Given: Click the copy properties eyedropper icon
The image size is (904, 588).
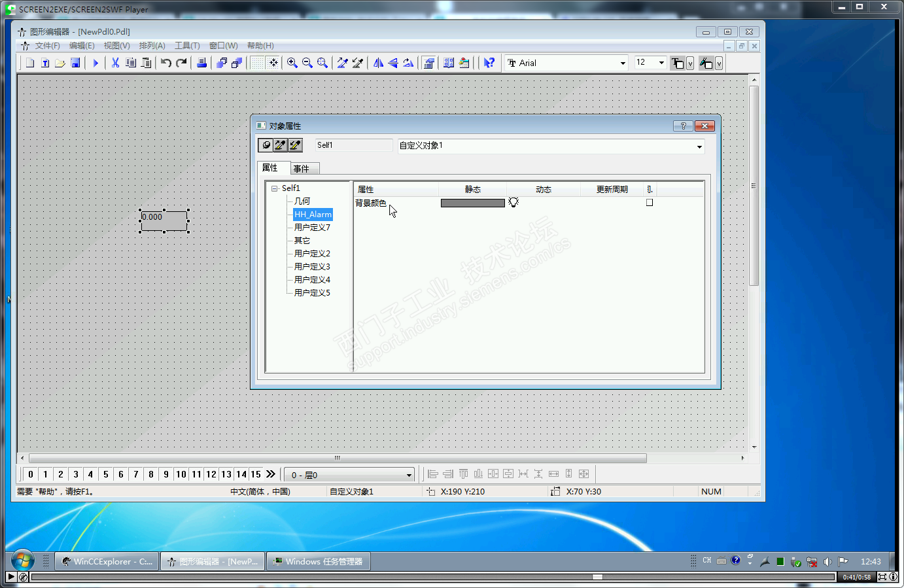Looking at the screenshot, I should point(343,63).
